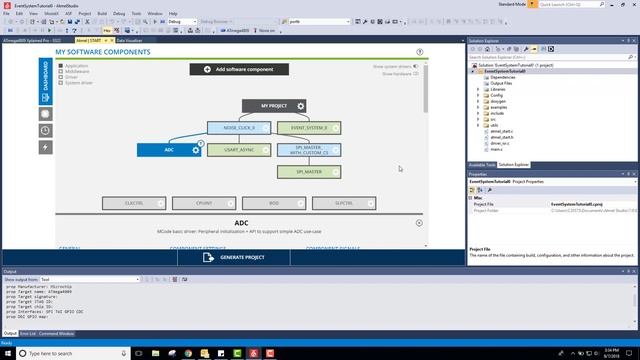Click the Categorized icon in Properties panel

[x=472, y=190]
